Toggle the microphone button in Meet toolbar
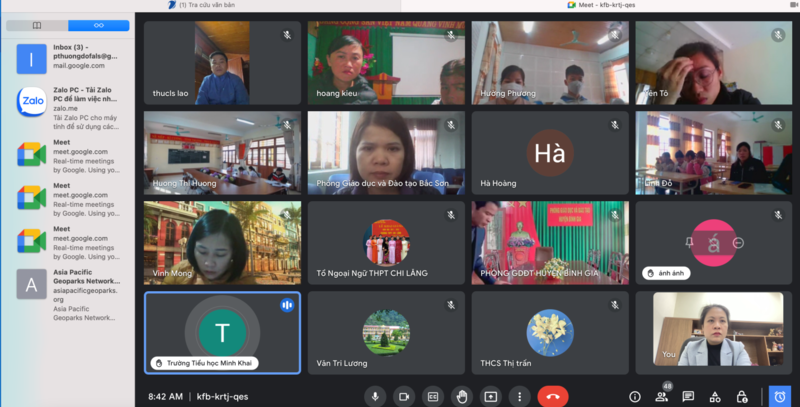The image size is (800, 407). click(x=375, y=396)
